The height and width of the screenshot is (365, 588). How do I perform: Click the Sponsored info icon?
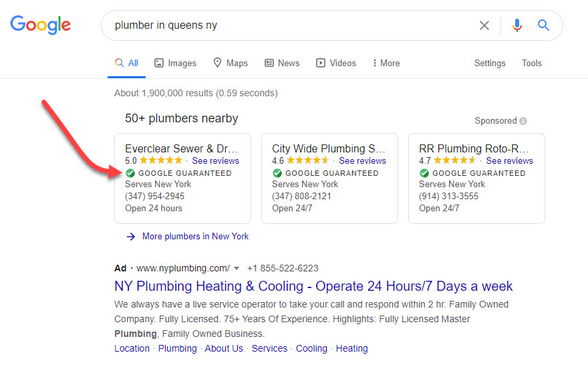[x=523, y=121]
